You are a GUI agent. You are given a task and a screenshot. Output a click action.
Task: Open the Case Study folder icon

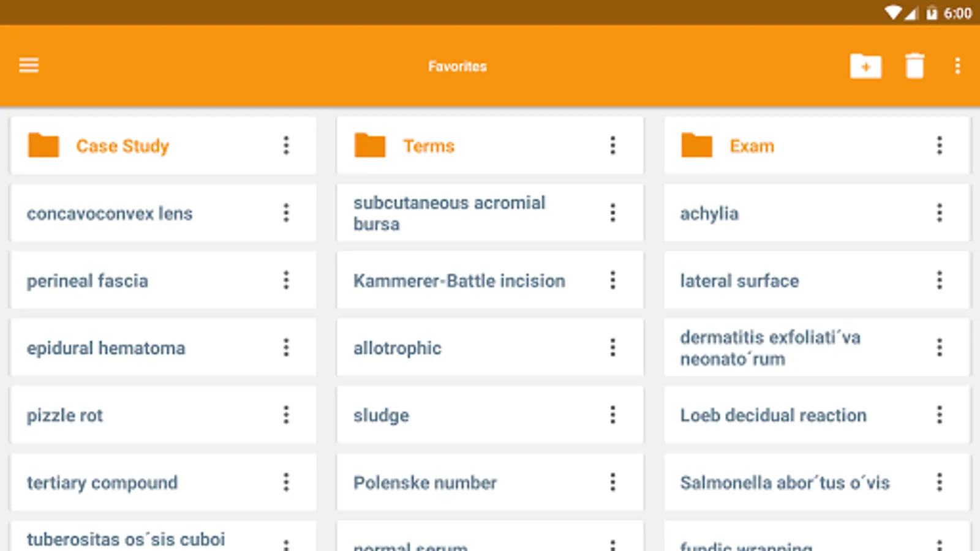[x=43, y=146]
